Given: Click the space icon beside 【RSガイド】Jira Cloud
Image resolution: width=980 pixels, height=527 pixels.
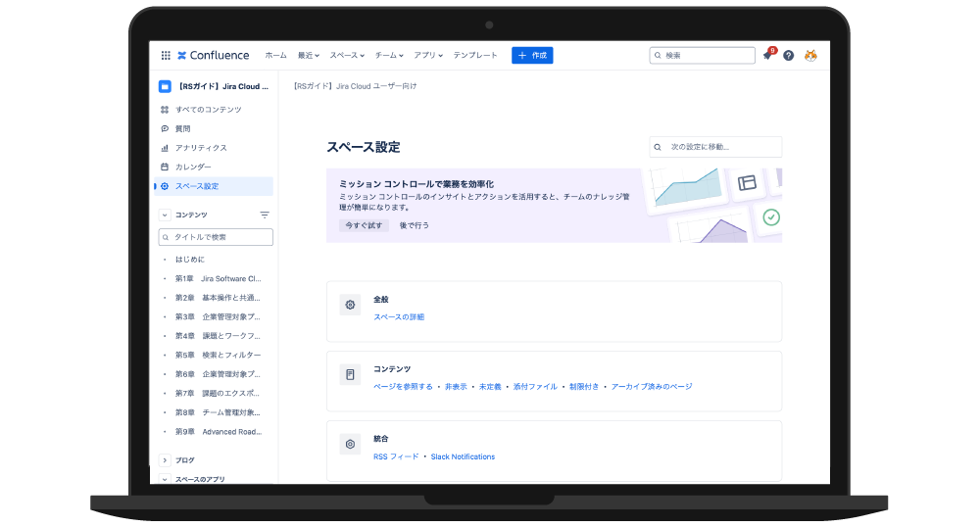Looking at the screenshot, I should coord(165,87).
